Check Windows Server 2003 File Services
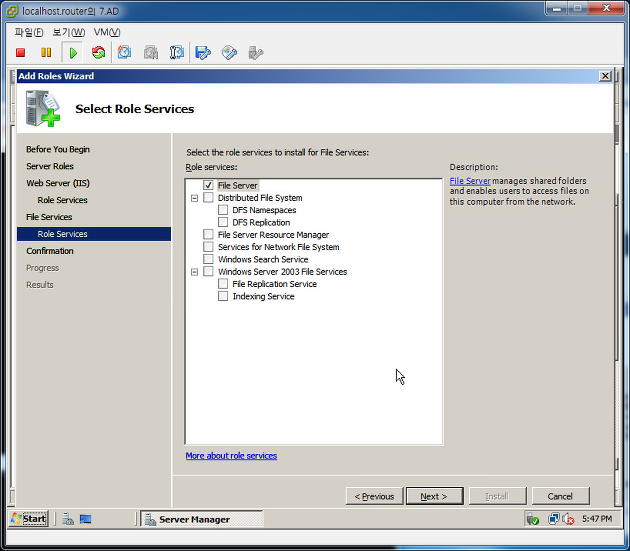 coord(208,271)
